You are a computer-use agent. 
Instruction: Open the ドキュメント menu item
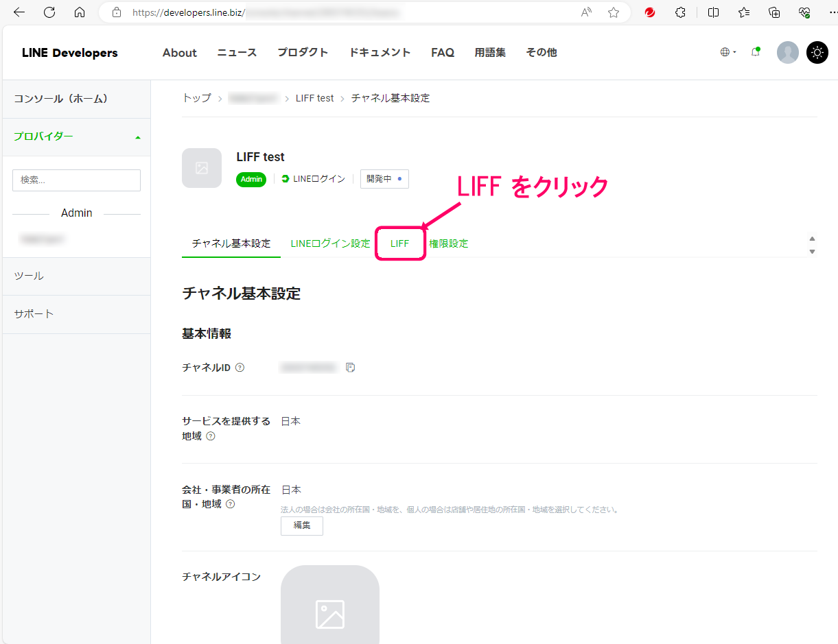pos(380,52)
